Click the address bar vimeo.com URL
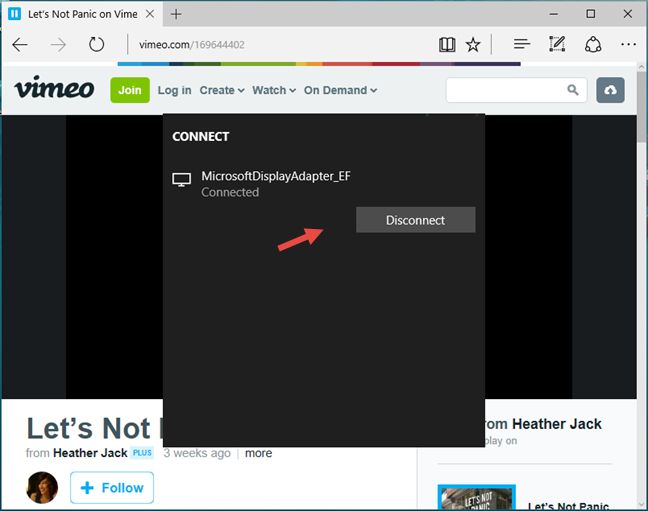The width and height of the screenshot is (648, 511). (x=191, y=45)
